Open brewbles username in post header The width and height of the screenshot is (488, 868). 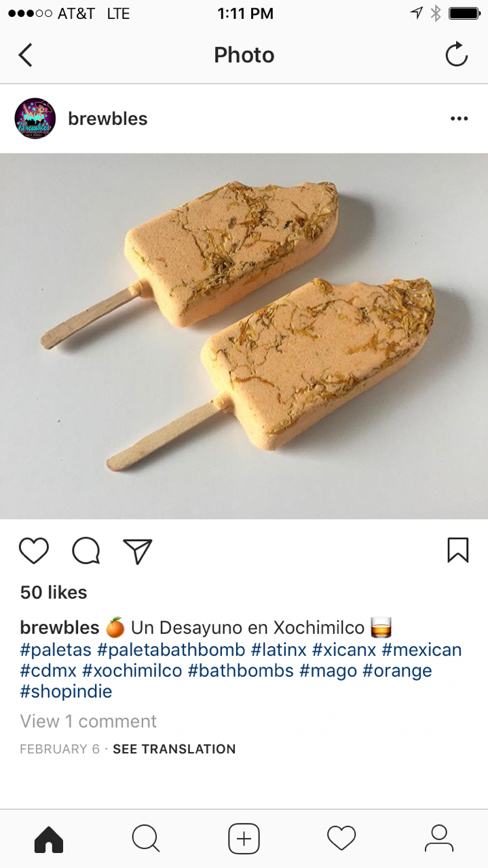108,119
